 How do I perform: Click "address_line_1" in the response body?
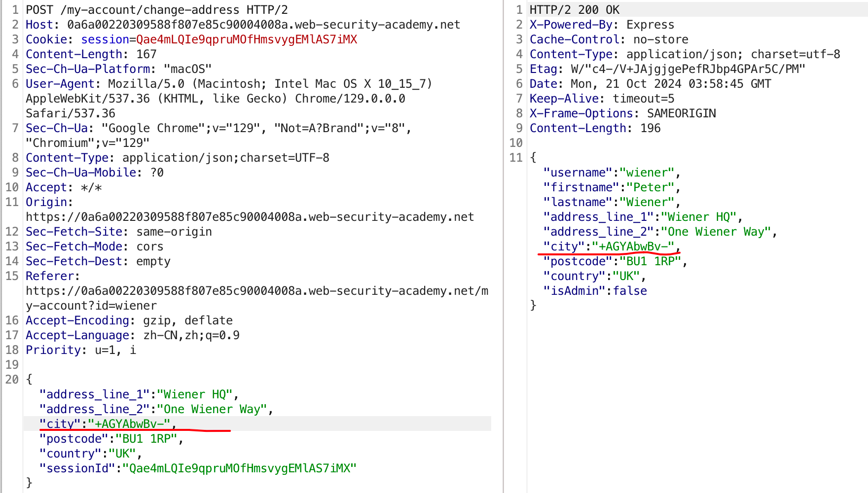click(x=599, y=217)
